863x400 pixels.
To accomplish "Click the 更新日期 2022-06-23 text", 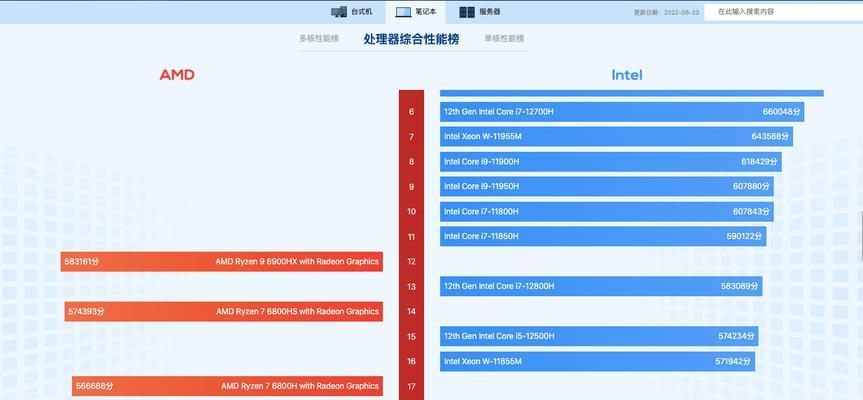I will coord(665,12).
